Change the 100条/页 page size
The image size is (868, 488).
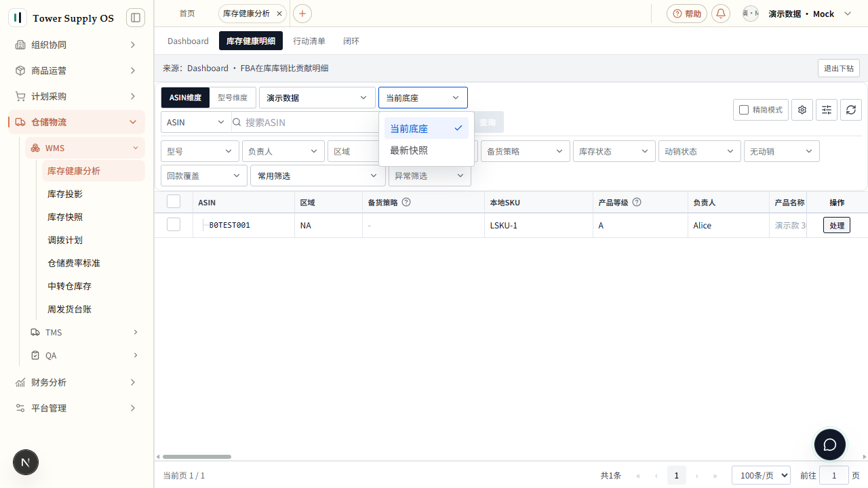point(761,476)
